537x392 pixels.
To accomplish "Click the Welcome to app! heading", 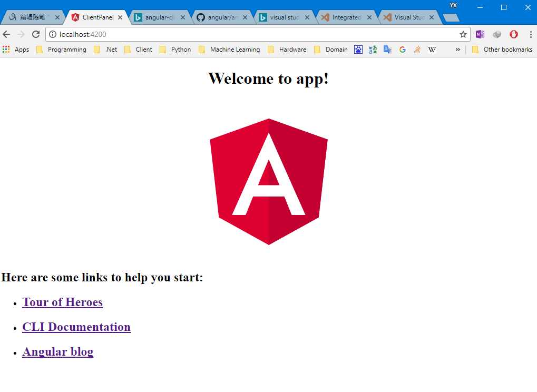I will [x=269, y=79].
